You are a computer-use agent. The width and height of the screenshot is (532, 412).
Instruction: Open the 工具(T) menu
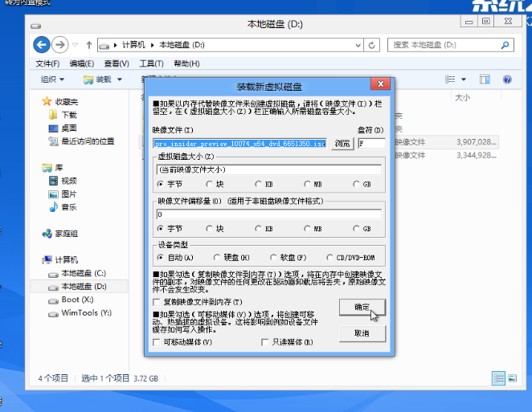(150, 63)
